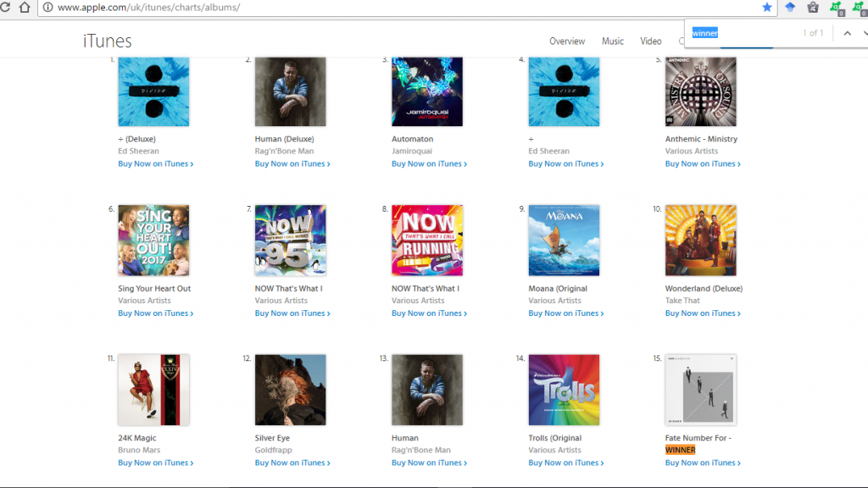Click the '1 of 1' match count

(813, 33)
